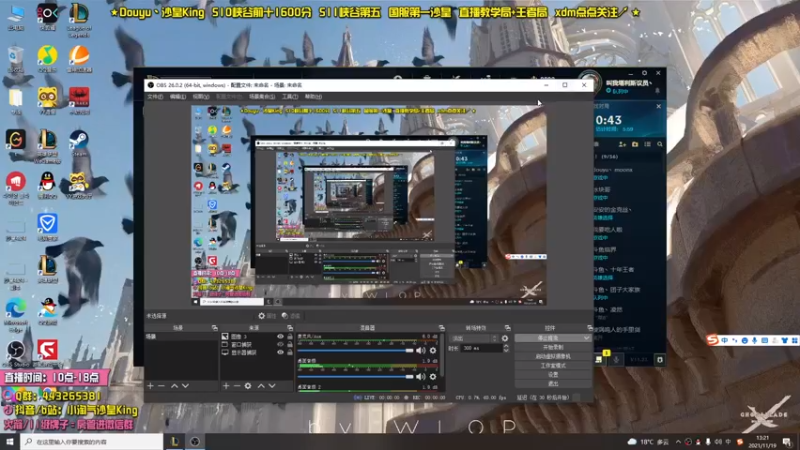
Task: Open settings gear of desktop audio track
Action: click(x=433, y=377)
